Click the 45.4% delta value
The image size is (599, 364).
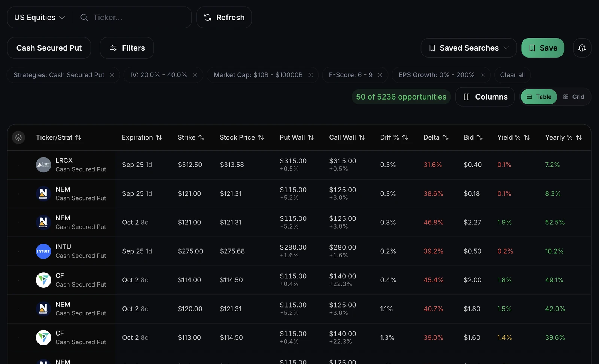click(434, 280)
